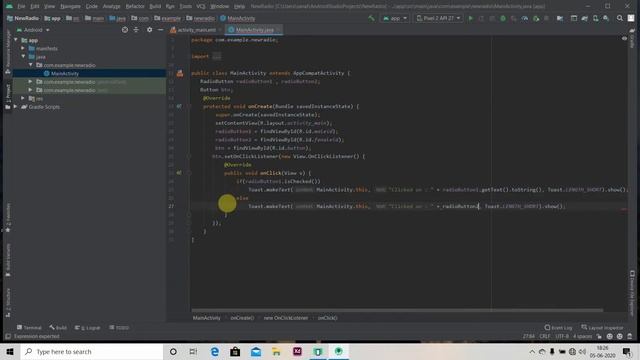Image resolution: width=640 pixels, height=360 pixels.
Task: Click the onClick() editor breadcrumb
Action: pyautogui.click(x=327, y=318)
